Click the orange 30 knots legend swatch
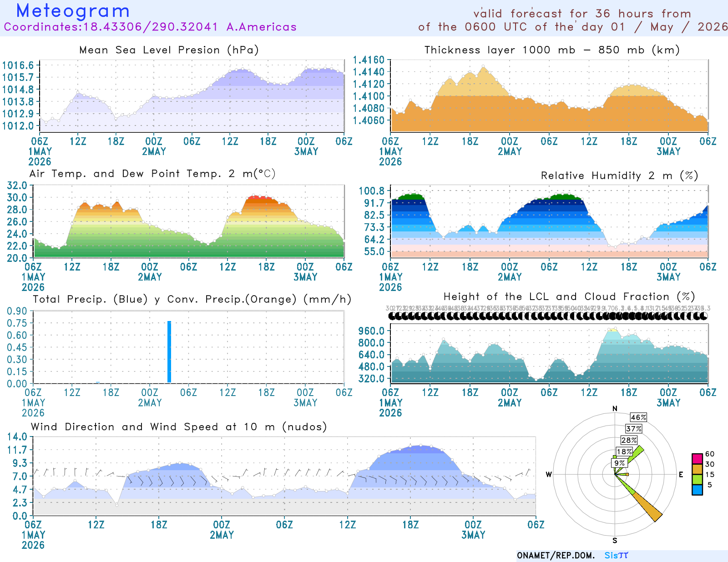This screenshot has width=728, height=562. (x=697, y=469)
